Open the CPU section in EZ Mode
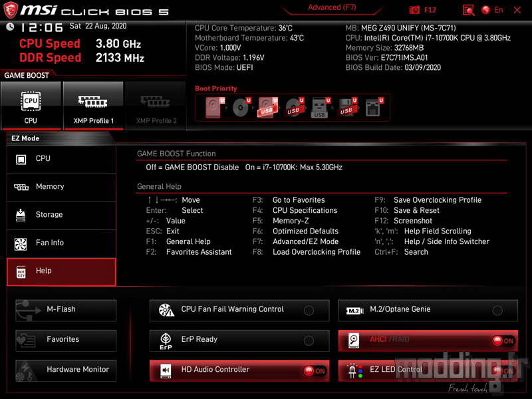 [61, 159]
